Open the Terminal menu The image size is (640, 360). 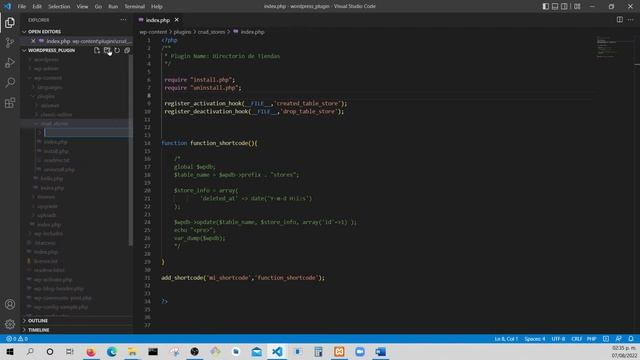click(x=135, y=7)
